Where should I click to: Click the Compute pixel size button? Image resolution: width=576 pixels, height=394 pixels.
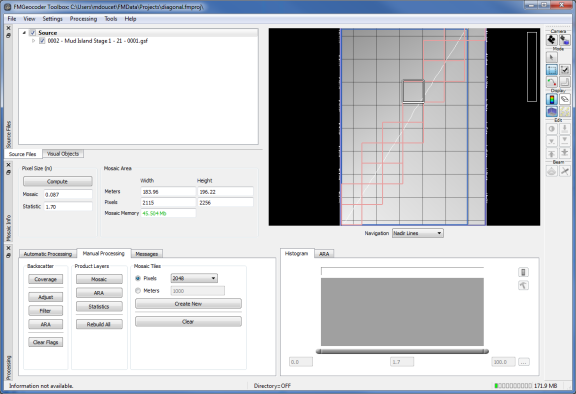pyautogui.click(x=58, y=181)
